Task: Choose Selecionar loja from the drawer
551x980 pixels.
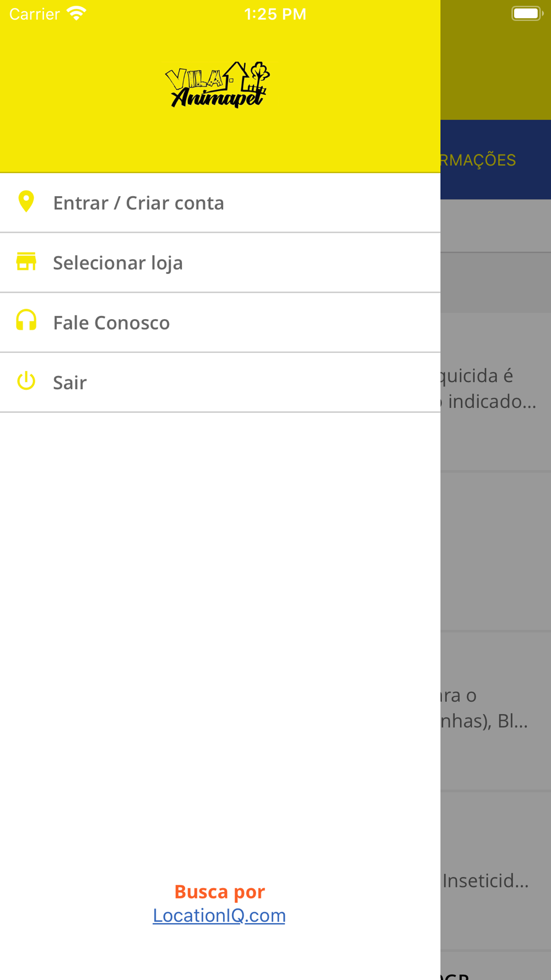Action: 220,262
